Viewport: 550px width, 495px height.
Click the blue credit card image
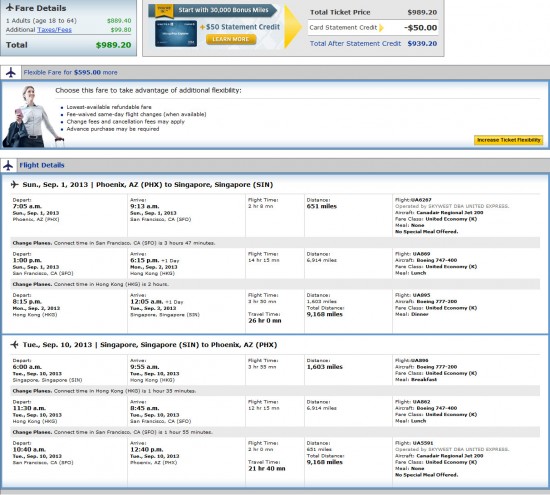click(176, 34)
